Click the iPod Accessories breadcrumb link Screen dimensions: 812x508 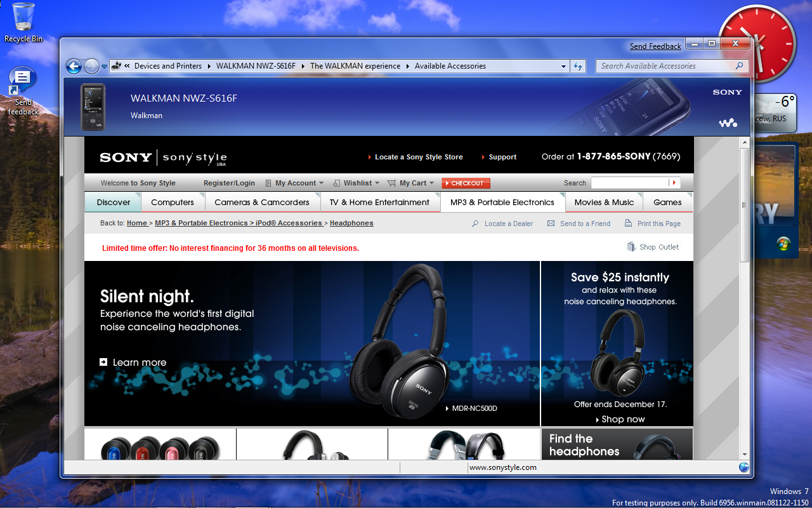tap(289, 223)
